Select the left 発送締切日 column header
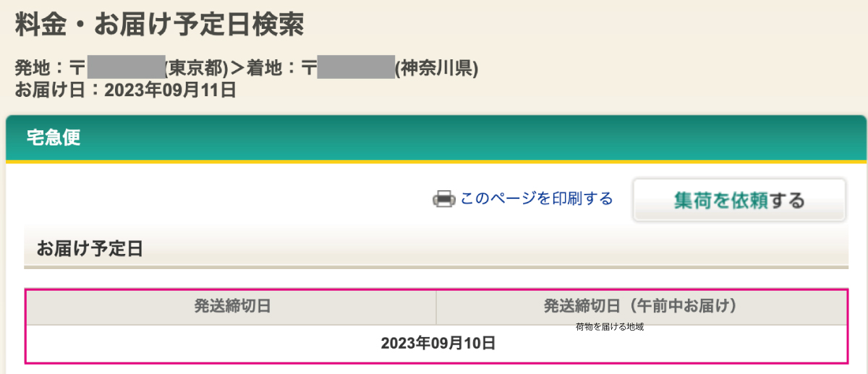Viewport: 868px width, 374px height. tap(231, 307)
